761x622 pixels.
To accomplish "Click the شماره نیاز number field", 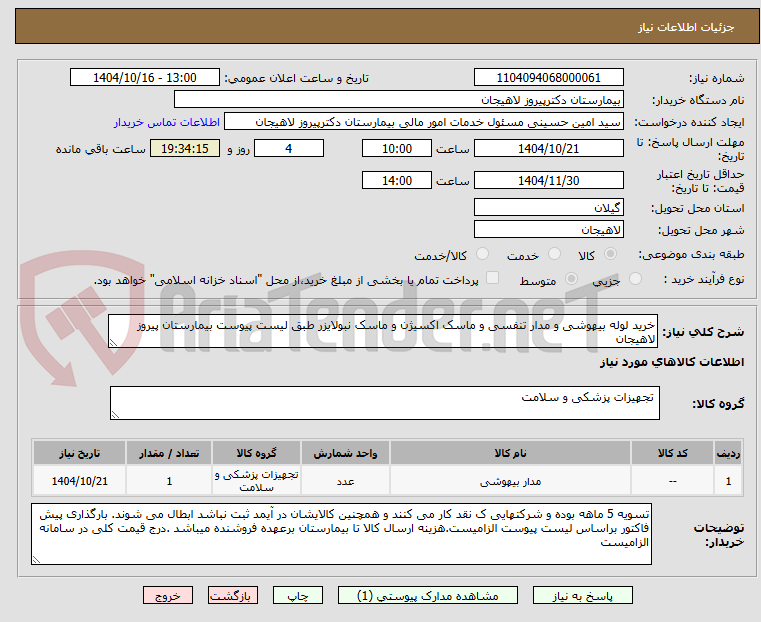I will click(x=548, y=78).
